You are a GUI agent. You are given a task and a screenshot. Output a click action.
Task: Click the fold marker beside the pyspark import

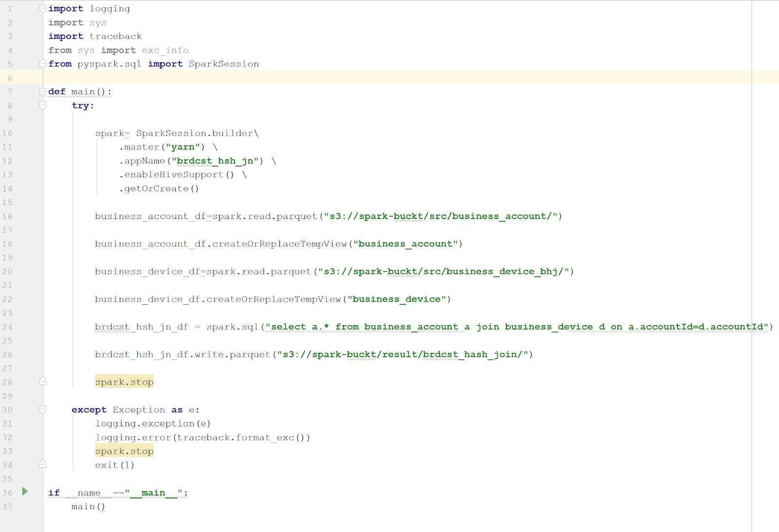pyautogui.click(x=43, y=62)
